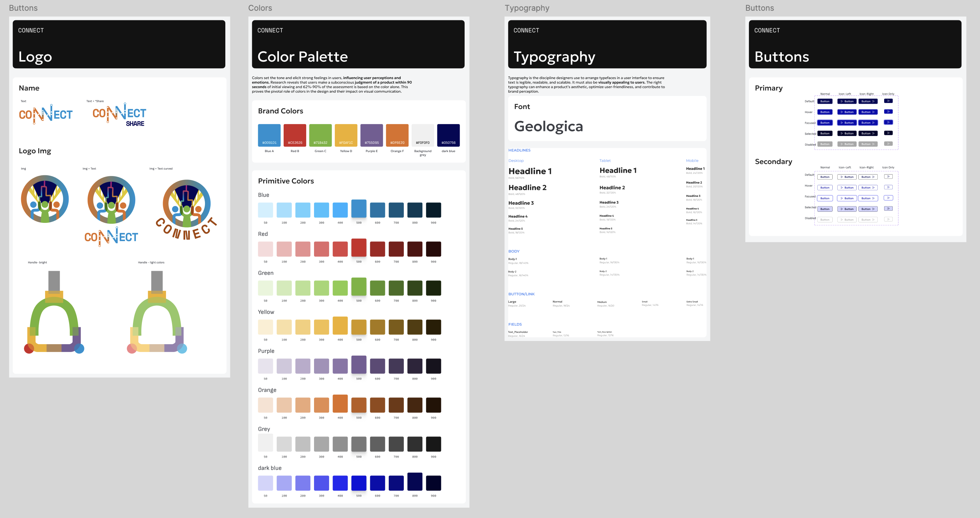Click the Primary Default Normal button
Screen dimensions: 980x518
[824, 101]
